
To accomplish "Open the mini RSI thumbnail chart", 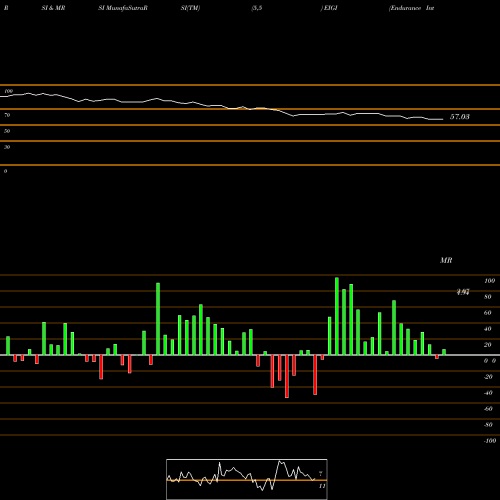I will (x=247, y=479).
